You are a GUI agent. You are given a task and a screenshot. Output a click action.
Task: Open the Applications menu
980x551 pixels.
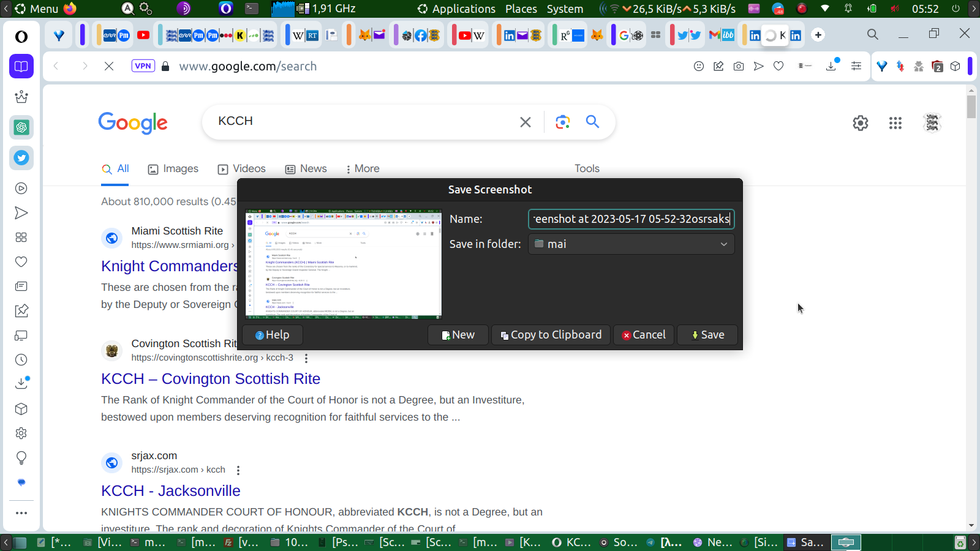click(457, 9)
